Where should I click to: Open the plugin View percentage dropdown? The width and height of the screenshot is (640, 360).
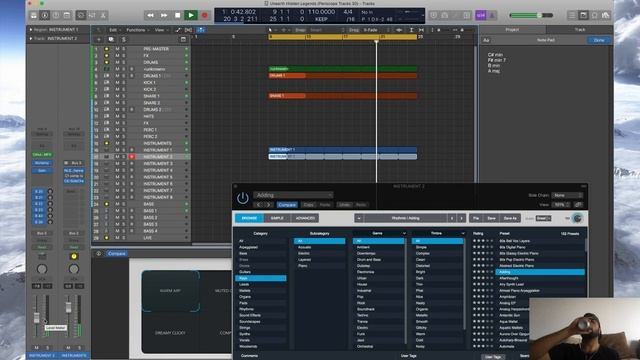point(562,205)
